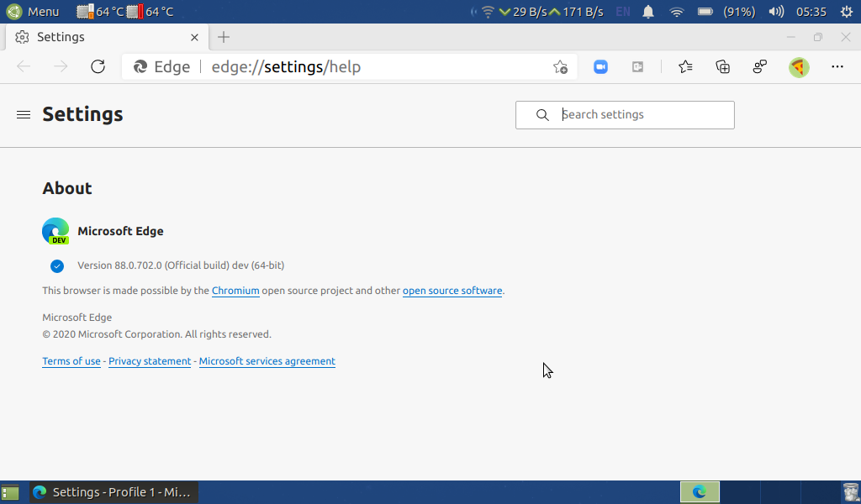This screenshot has width=861, height=504.
Task: Follow the Chromium link
Action: [235, 291]
